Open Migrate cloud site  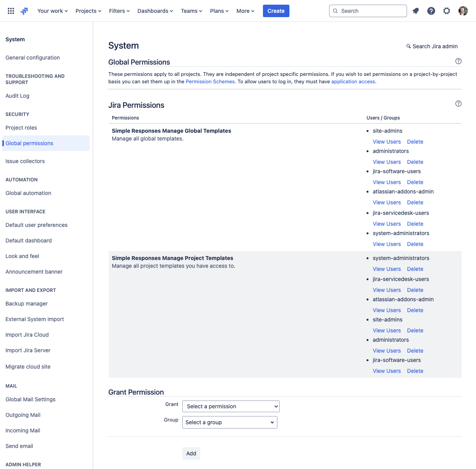28,367
